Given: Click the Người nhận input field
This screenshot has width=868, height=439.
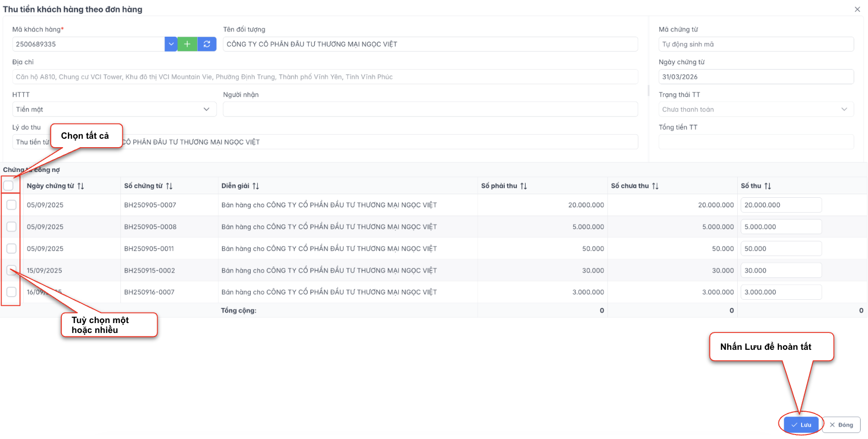Looking at the screenshot, I should point(430,110).
